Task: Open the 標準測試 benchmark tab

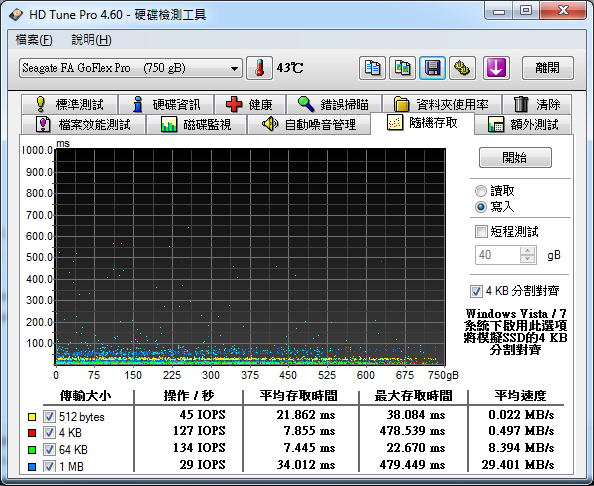Action: [70, 104]
